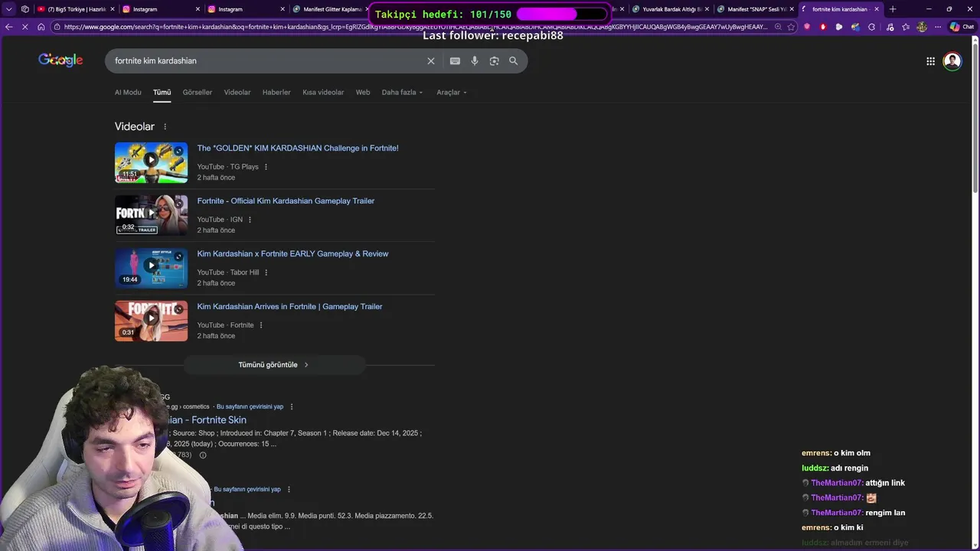Open the Fortnite Skin search result title
This screenshot has width=980, height=551.
(x=205, y=420)
